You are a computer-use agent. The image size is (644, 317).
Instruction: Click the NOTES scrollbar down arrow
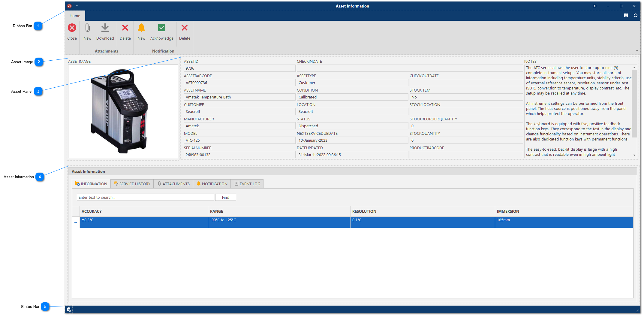[634, 155]
